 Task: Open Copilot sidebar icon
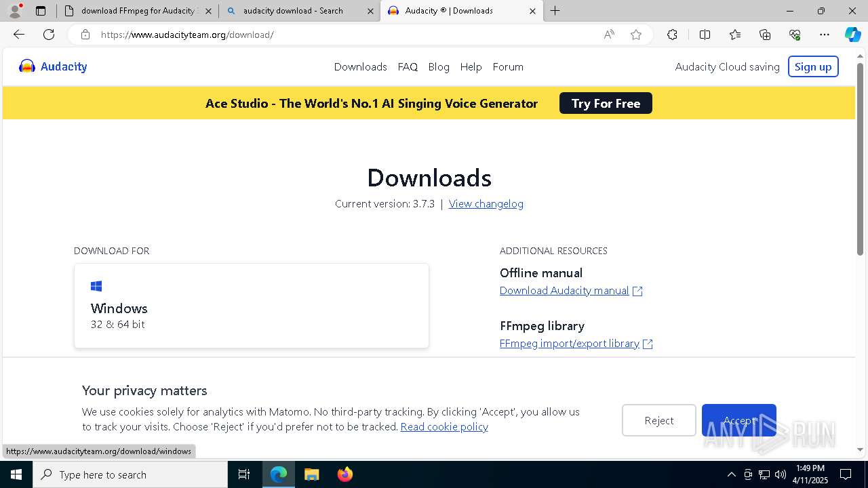click(x=852, y=35)
